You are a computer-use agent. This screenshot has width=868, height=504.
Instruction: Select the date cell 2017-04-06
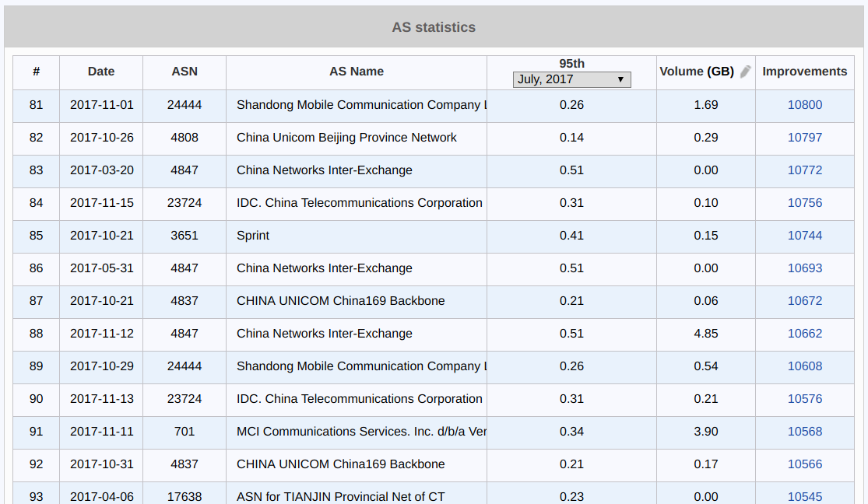(x=101, y=493)
